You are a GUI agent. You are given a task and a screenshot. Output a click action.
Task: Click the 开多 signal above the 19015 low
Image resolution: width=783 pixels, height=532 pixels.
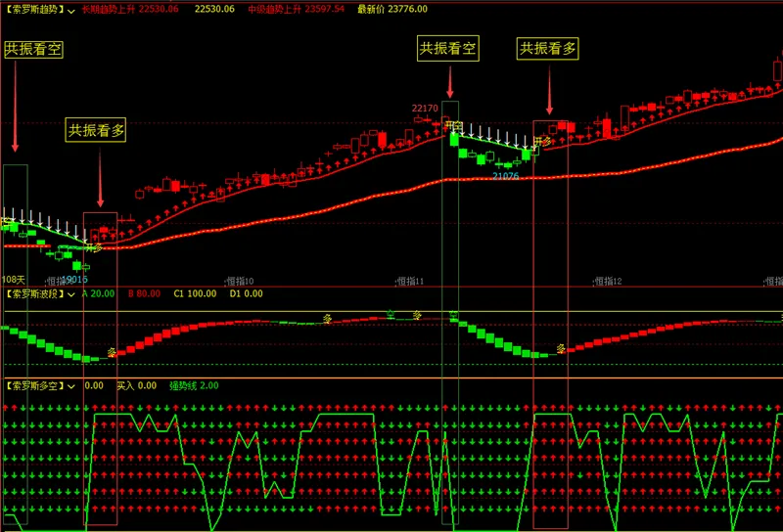click(93, 247)
